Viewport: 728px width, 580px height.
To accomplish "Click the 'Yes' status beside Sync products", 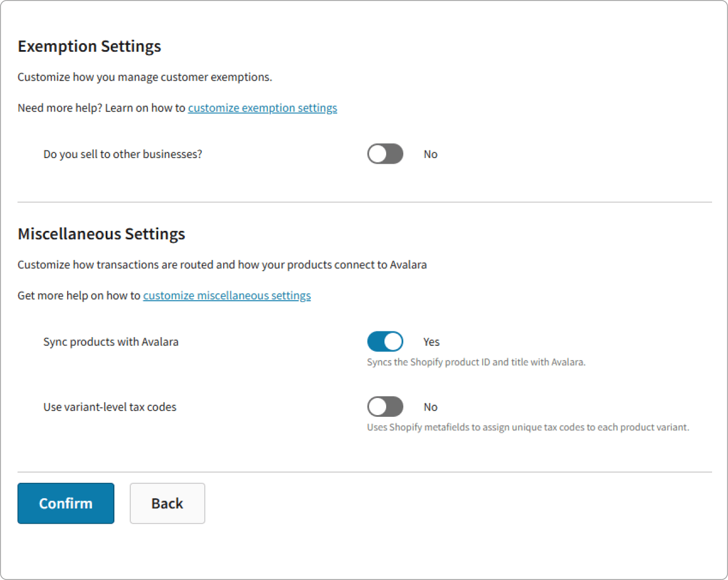I will point(431,342).
